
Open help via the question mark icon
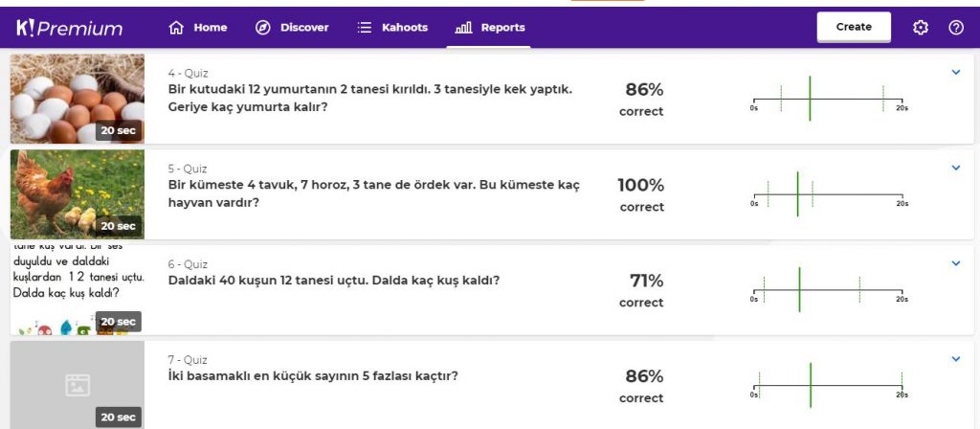pyautogui.click(x=956, y=28)
